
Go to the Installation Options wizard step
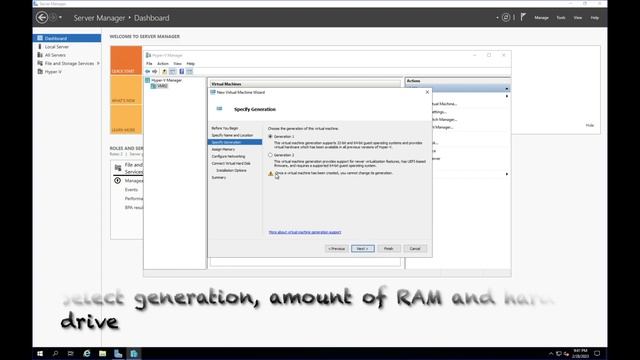coord(231,170)
